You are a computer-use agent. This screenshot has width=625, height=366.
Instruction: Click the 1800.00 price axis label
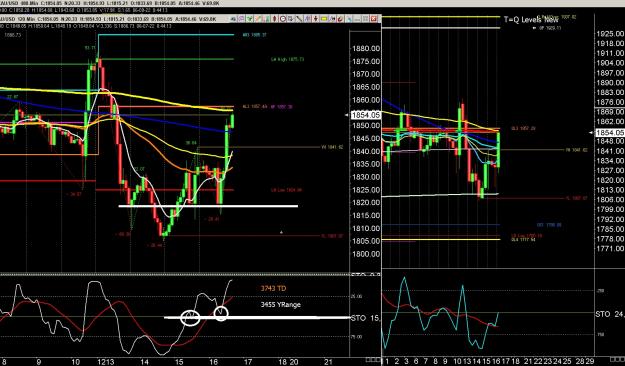point(366,254)
